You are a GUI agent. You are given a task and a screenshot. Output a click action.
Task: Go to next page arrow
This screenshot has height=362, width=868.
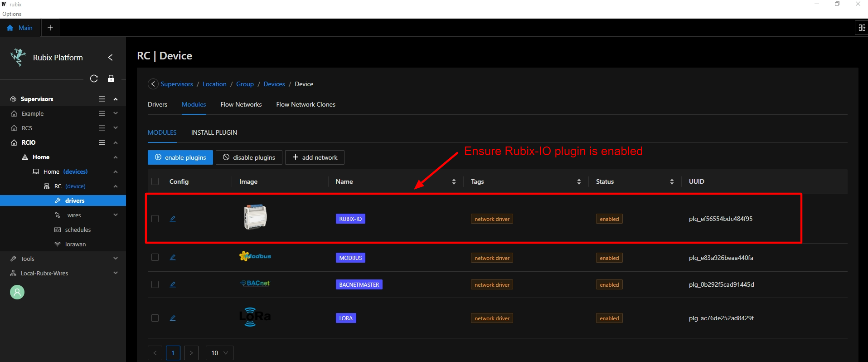pyautogui.click(x=191, y=353)
